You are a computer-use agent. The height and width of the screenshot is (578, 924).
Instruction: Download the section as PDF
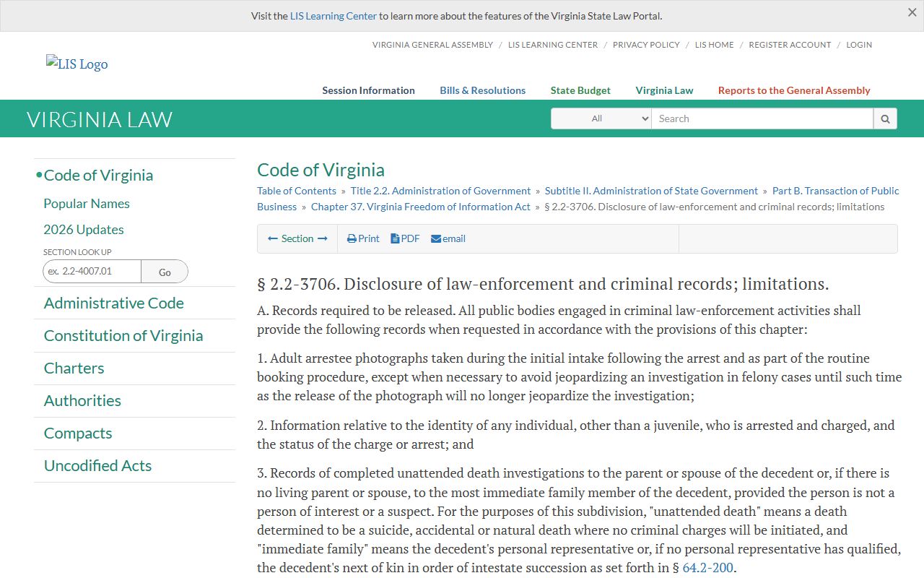(405, 238)
